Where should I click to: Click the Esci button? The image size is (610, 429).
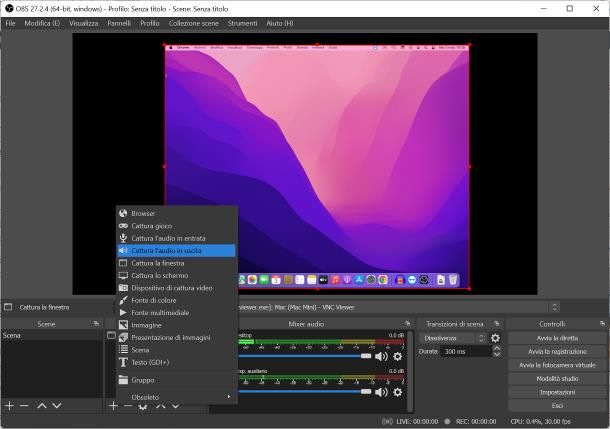(x=557, y=406)
